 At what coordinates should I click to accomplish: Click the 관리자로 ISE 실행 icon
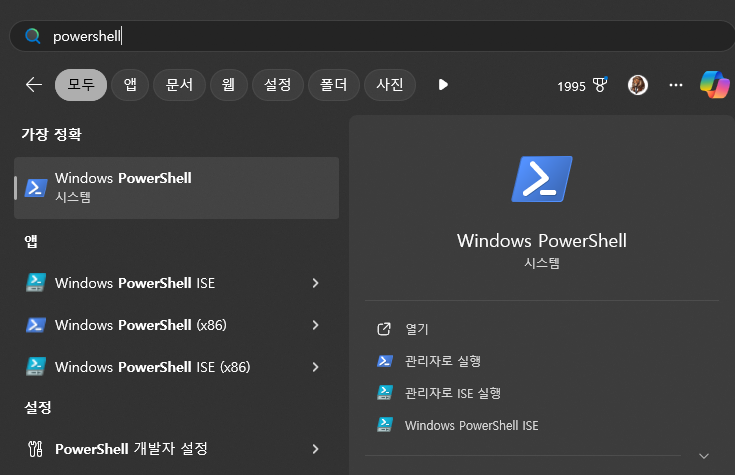[385, 392]
